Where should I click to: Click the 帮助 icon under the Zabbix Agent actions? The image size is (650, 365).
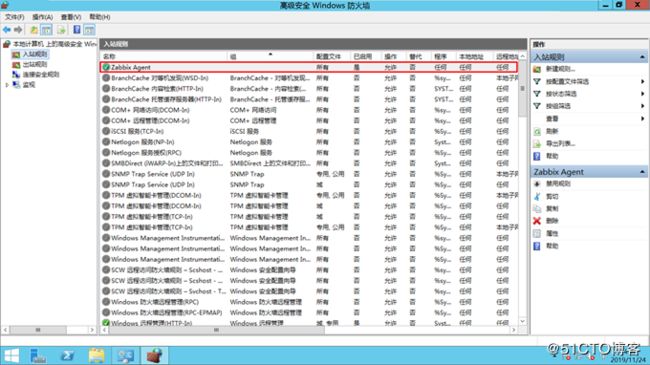pos(537,246)
